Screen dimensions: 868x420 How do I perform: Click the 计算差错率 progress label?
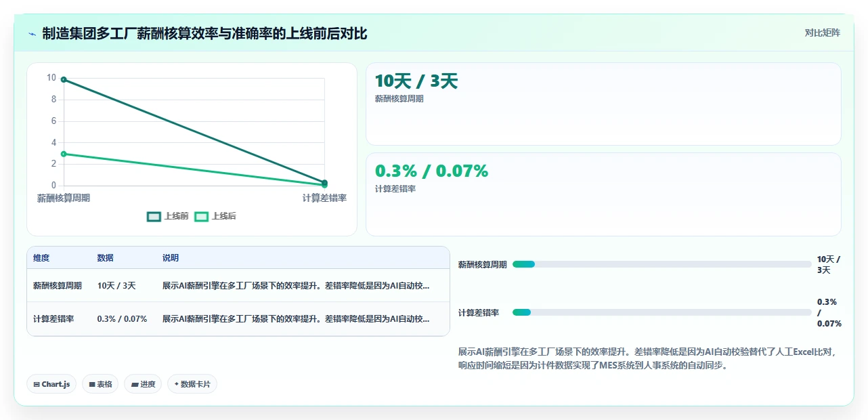tap(479, 313)
